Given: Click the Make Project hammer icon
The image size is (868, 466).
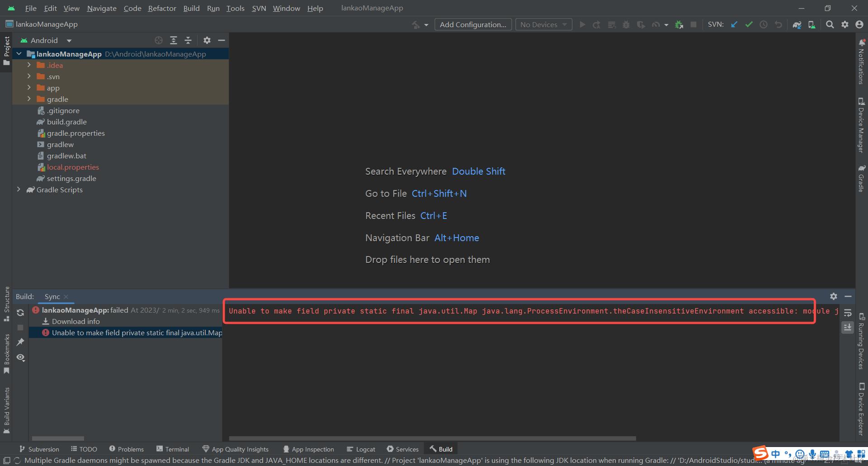Looking at the screenshot, I should (416, 25).
